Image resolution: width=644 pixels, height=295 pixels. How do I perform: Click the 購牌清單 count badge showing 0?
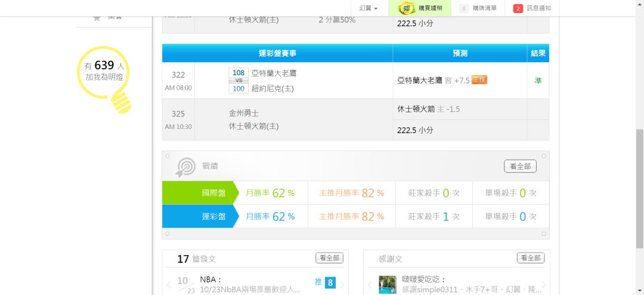(x=464, y=8)
